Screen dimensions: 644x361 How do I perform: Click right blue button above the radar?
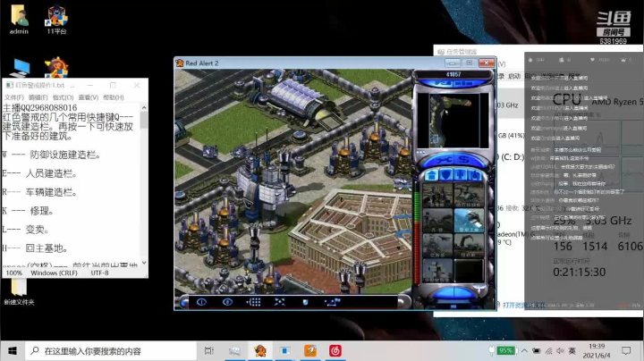[x=464, y=83]
